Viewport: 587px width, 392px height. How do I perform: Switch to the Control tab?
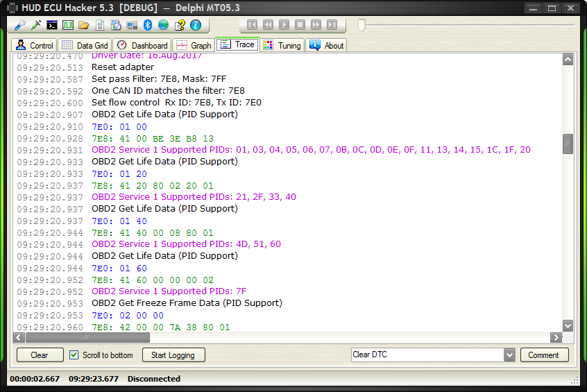tap(34, 45)
